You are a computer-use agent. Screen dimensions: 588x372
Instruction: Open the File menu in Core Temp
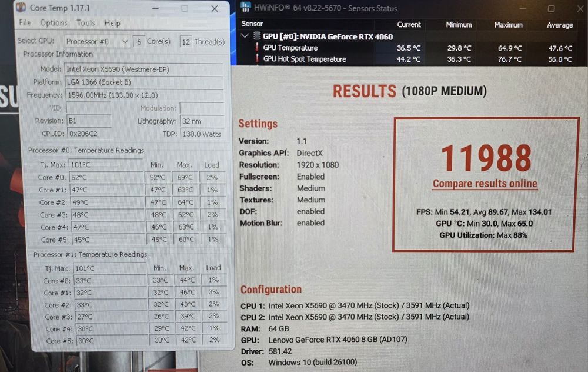point(25,23)
